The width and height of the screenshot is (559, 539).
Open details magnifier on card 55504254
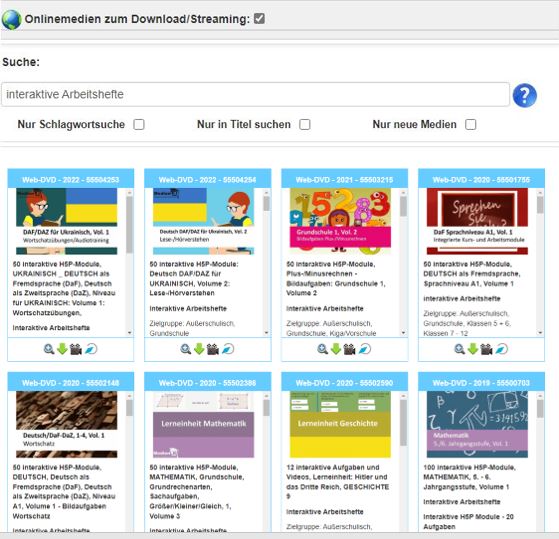[186, 349]
